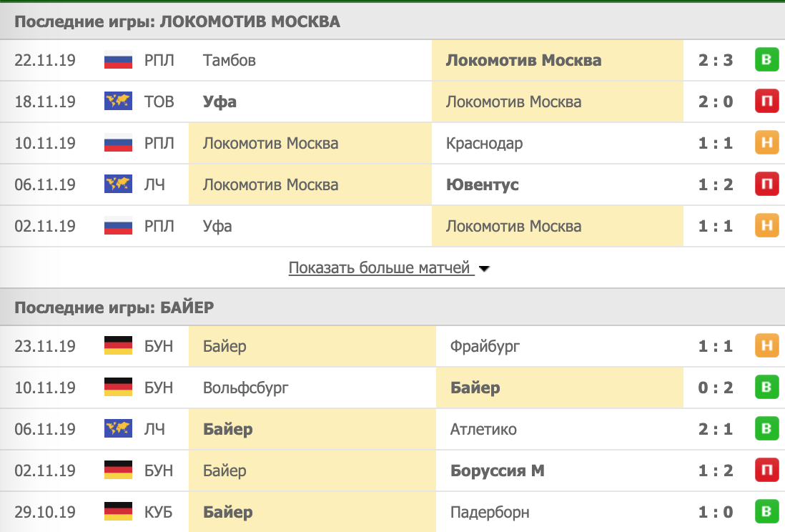Click the 1 : 0 score in Падерборн match

716,513
